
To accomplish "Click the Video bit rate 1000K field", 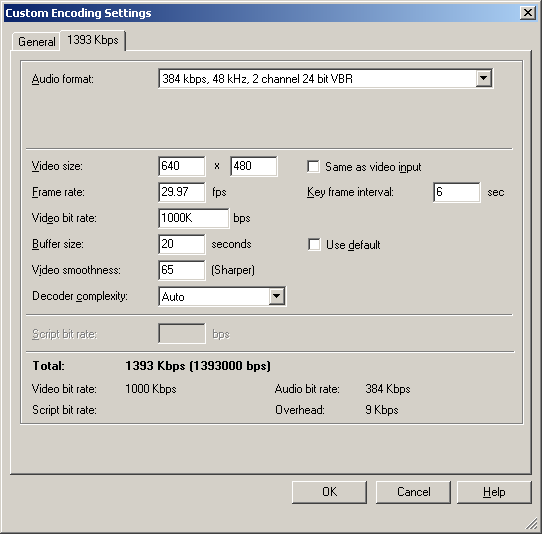I will (194, 218).
